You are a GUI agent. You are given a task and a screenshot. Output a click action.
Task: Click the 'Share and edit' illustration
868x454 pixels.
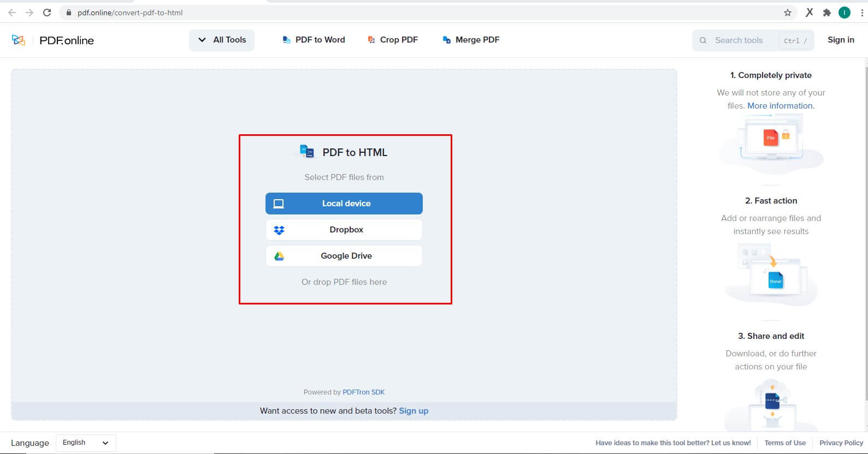(x=771, y=404)
